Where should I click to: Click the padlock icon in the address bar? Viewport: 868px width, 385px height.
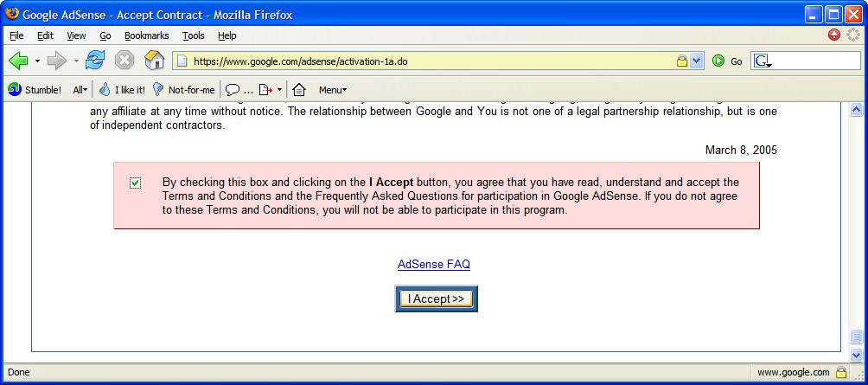[x=682, y=61]
